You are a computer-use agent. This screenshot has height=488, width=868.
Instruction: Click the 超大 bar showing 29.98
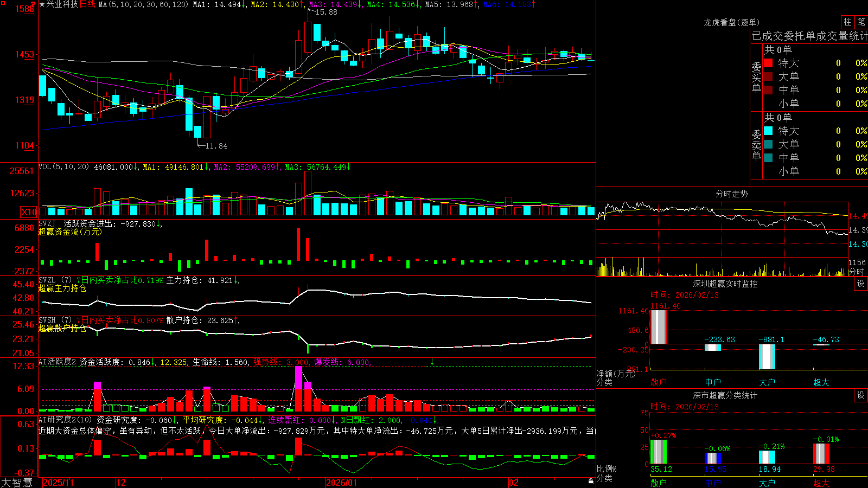821,454
